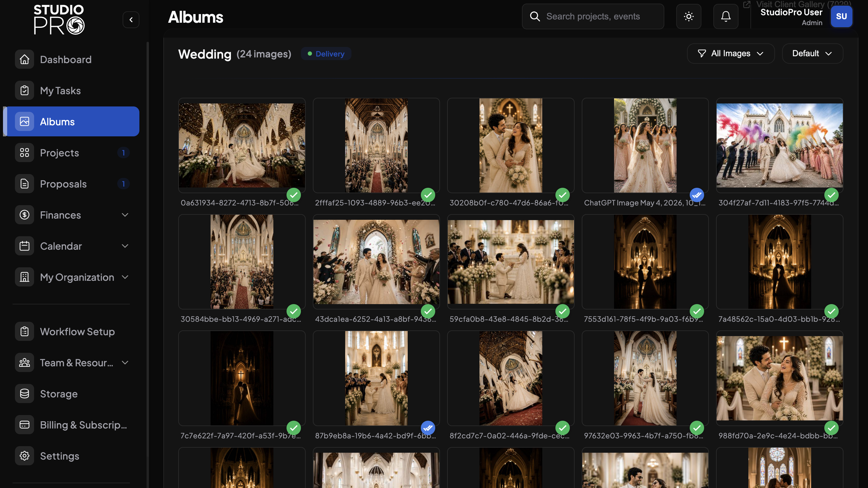This screenshot has height=488, width=868.
Task: Click the Settings gear icon
Action: pos(24,456)
